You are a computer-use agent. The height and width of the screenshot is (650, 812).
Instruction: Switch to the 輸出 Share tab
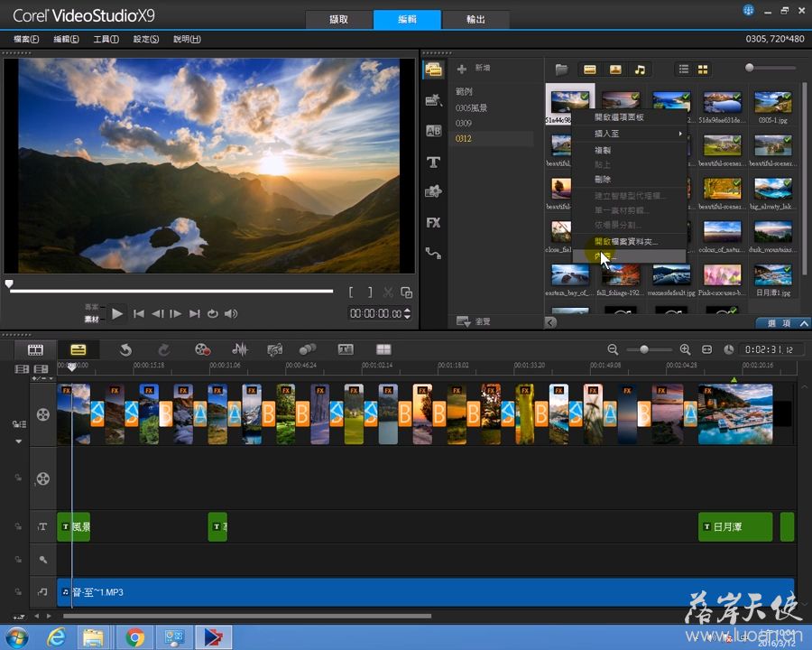point(475,19)
